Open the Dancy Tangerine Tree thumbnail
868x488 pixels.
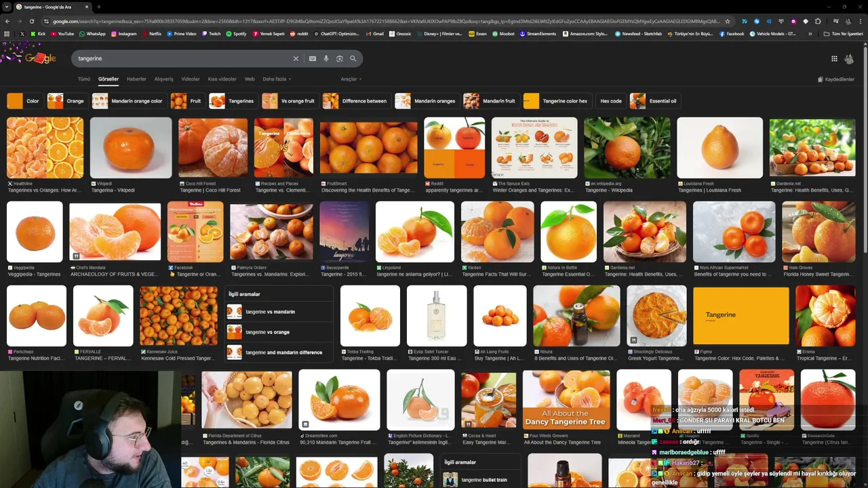point(566,400)
